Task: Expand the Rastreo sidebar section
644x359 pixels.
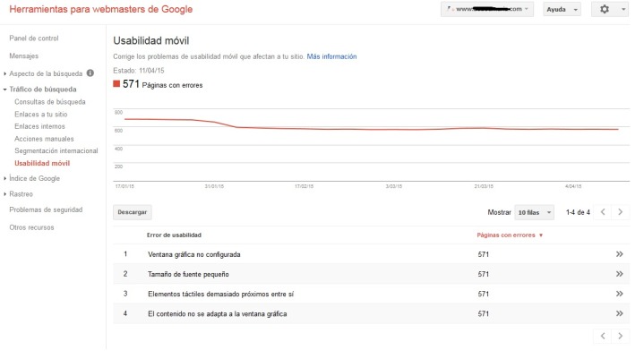Action: [21, 194]
